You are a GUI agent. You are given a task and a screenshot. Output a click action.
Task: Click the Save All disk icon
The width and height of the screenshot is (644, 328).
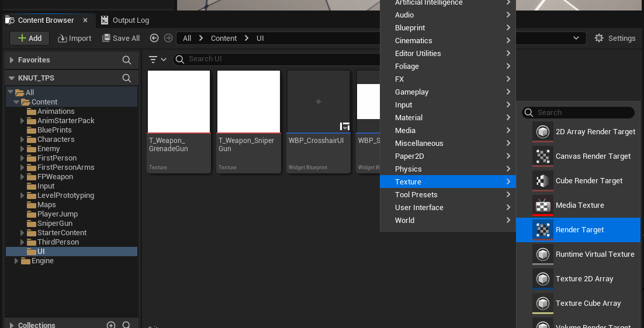(x=106, y=38)
